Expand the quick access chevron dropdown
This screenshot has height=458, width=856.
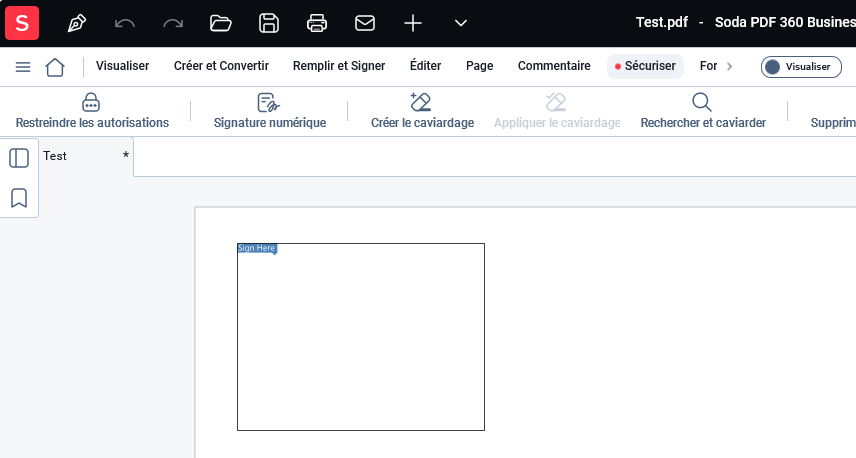[x=461, y=23]
